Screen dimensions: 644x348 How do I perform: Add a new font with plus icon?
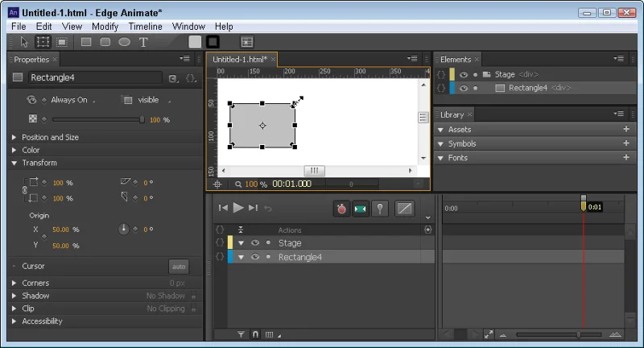(626, 157)
